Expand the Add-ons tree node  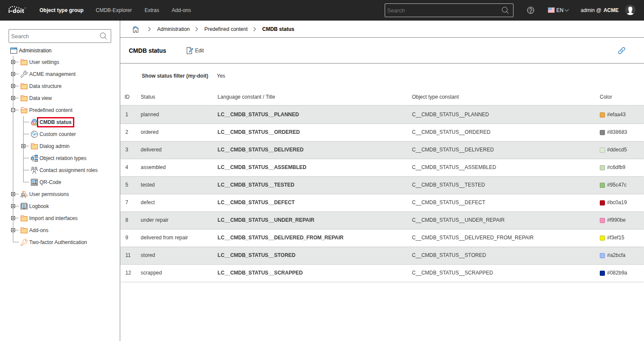[13, 230]
